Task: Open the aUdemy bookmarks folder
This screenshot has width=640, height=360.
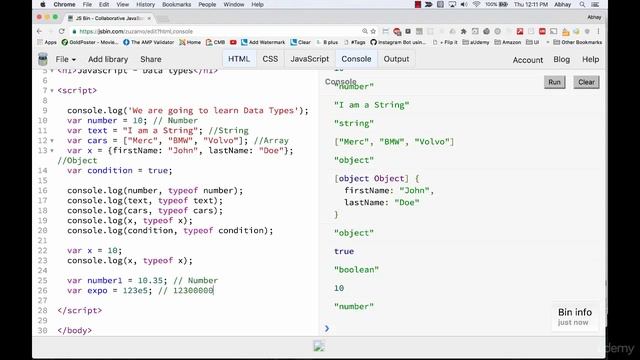Action: [476, 42]
